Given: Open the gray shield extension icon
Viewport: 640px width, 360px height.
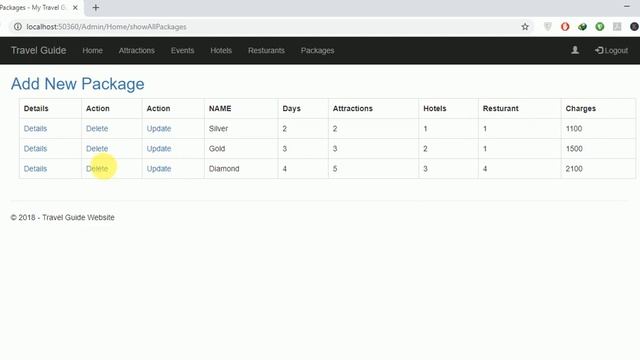Looking at the screenshot, I should tap(548, 27).
